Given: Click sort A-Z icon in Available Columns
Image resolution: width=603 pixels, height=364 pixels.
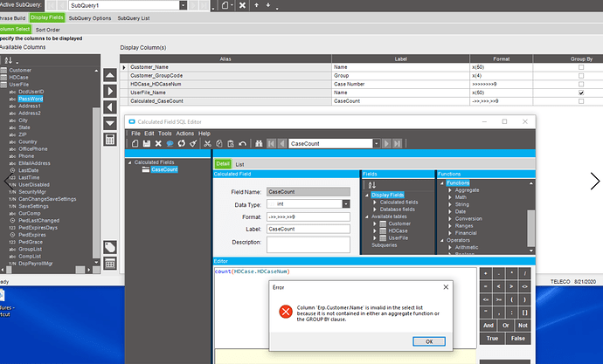Looking at the screenshot, I should (8, 60).
